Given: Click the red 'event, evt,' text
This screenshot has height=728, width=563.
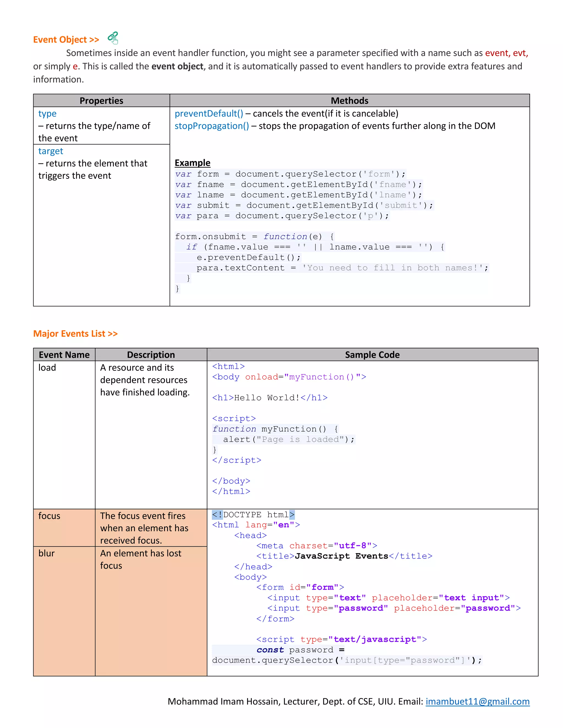Looking at the screenshot, I should [506, 53].
